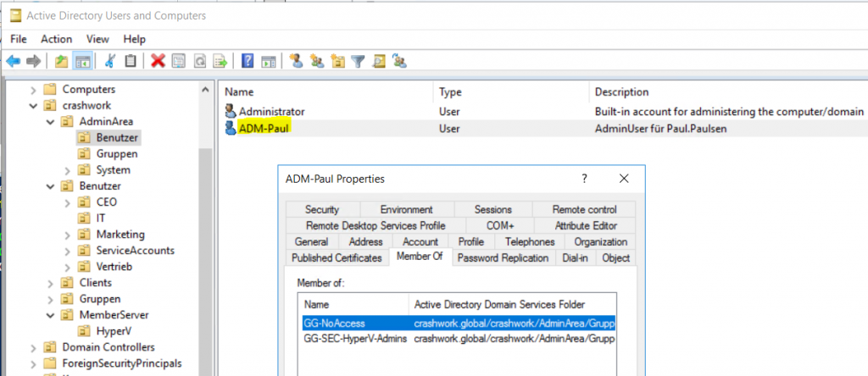868x376 pixels.
Task: Switch to the Environment tab
Action: (406, 209)
